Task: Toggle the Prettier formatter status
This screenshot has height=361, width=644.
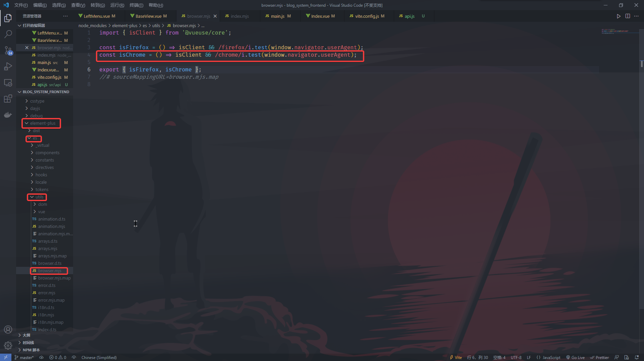Action: (599, 357)
